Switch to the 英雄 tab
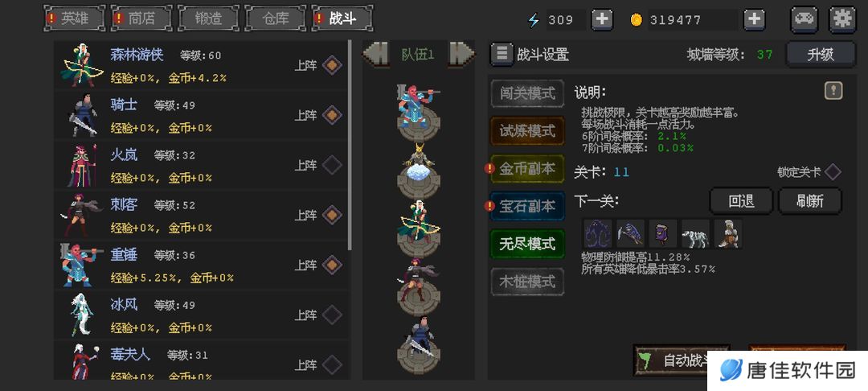Viewport: 868px width, 391px height. pos(74,19)
